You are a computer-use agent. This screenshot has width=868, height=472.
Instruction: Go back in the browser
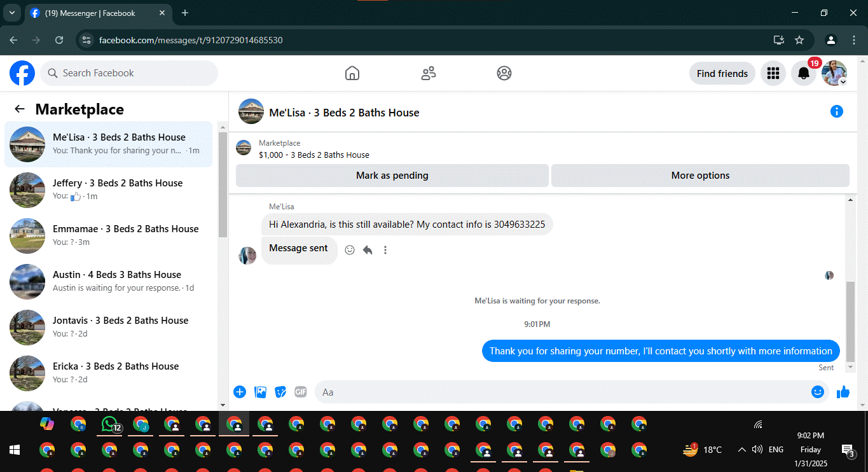(x=13, y=40)
